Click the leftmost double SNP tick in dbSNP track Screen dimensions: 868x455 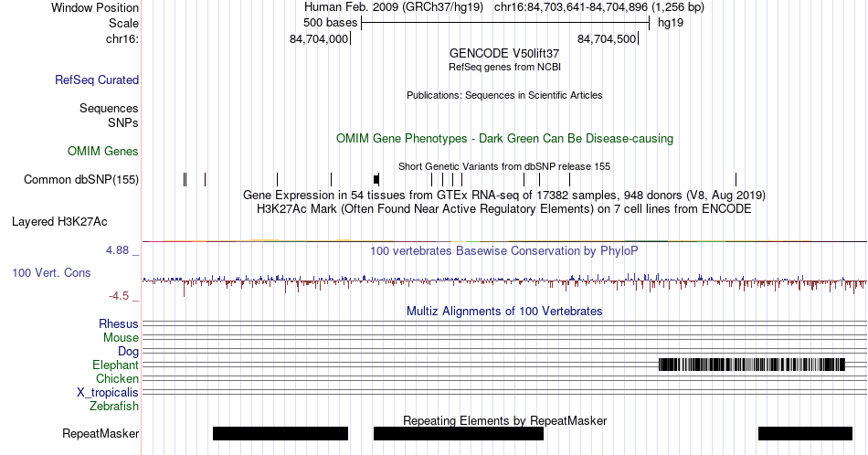point(185,179)
